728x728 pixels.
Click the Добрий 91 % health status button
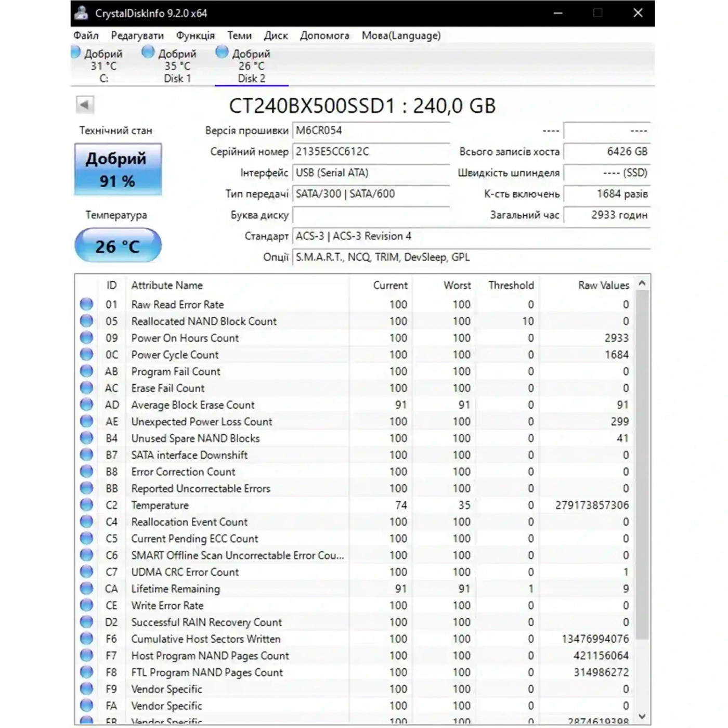pyautogui.click(x=118, y=170)
